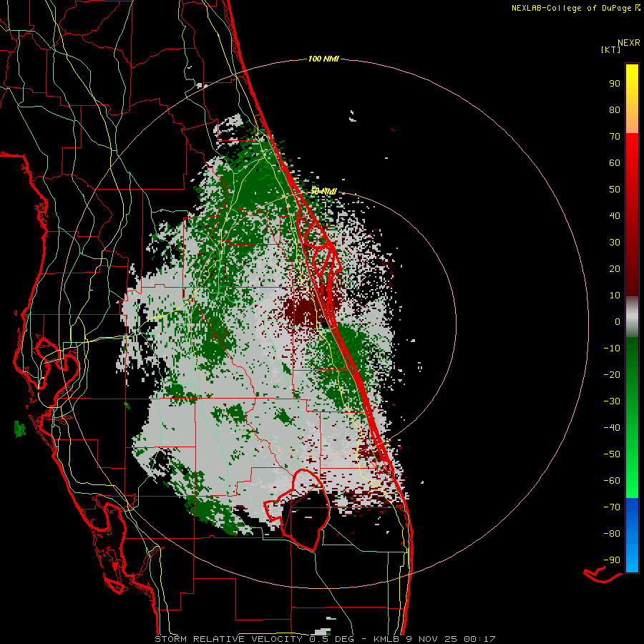Click the [KT] units label
This screenshot has height=644, width=644.
[x=611, y=49]
